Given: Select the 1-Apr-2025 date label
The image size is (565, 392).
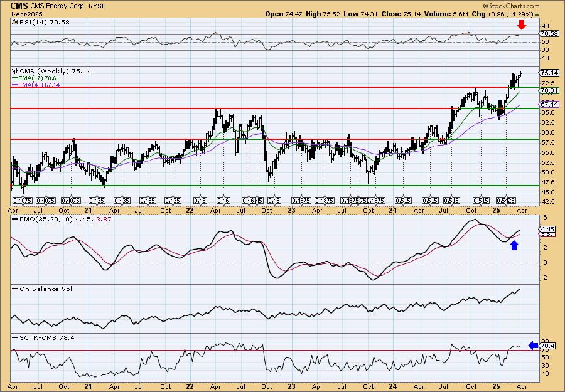Looking at the screenshot, I should (x=26, y=14).
